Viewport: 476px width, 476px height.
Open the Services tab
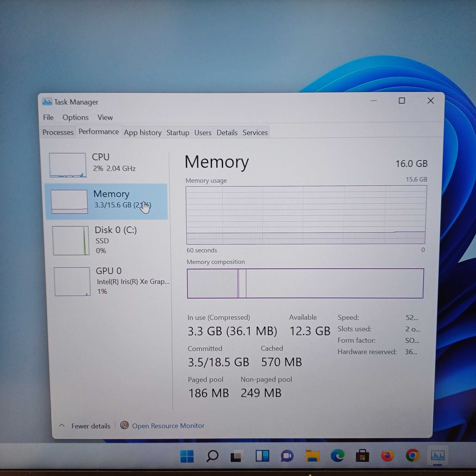pos(255,133)
